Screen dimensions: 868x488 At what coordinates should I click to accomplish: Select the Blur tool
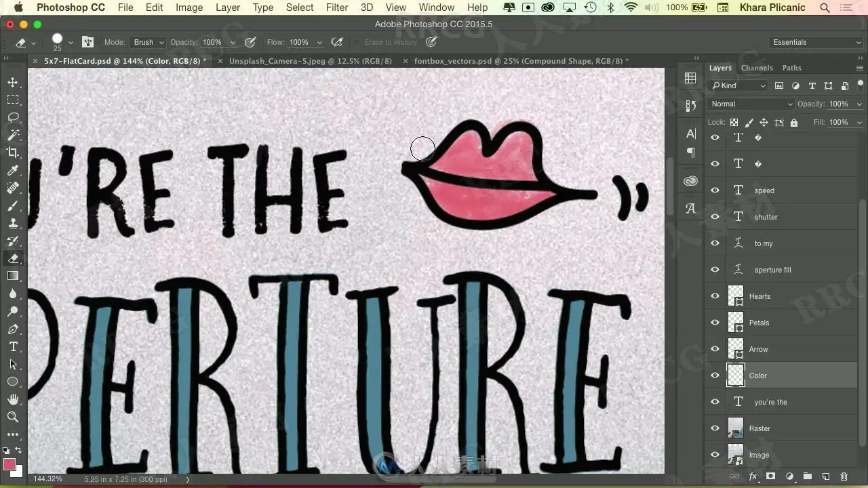pos(13,293)
